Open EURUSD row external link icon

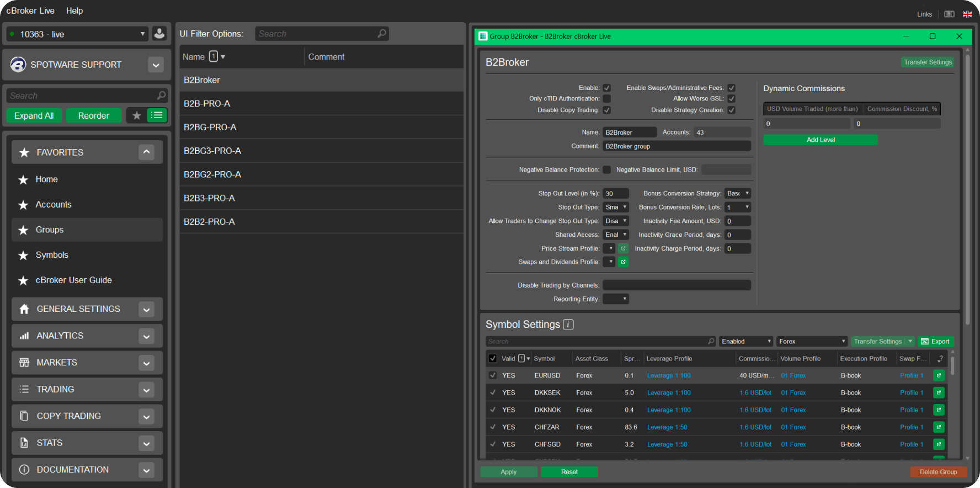pos(939,375)
